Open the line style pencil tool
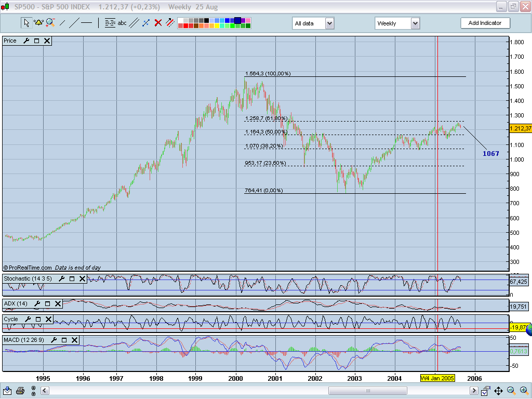 [x=170, y=23]
